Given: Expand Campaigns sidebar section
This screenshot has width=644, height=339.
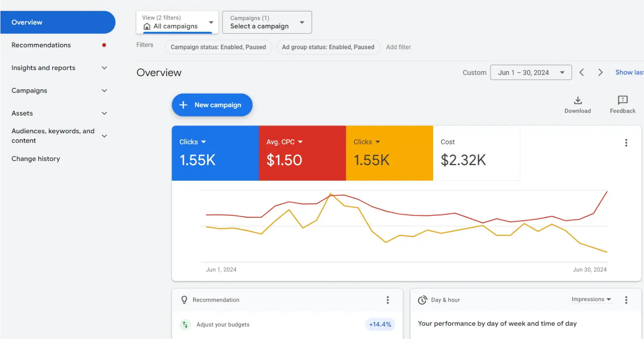Looking at the screenshot, I should (104, 91).
